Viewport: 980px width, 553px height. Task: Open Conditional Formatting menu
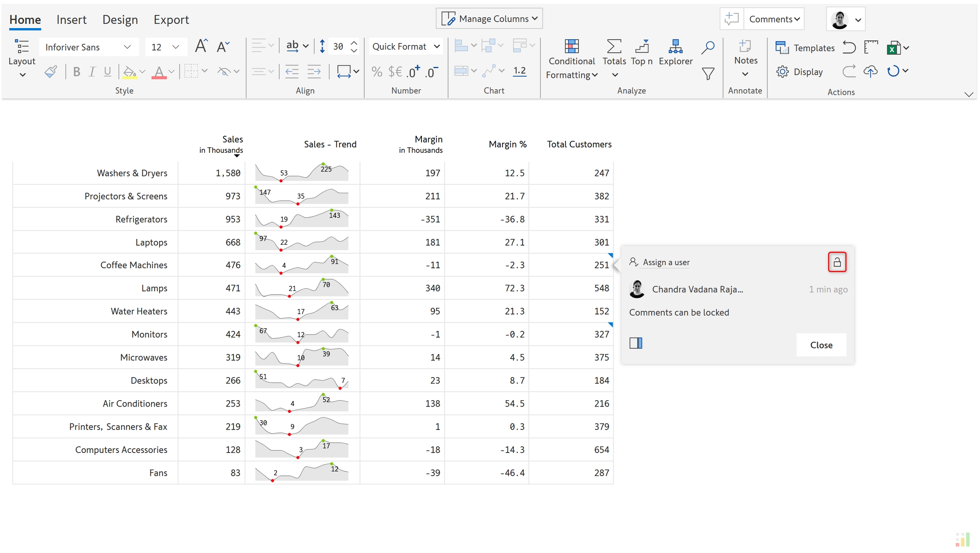[x=571, y=60]
